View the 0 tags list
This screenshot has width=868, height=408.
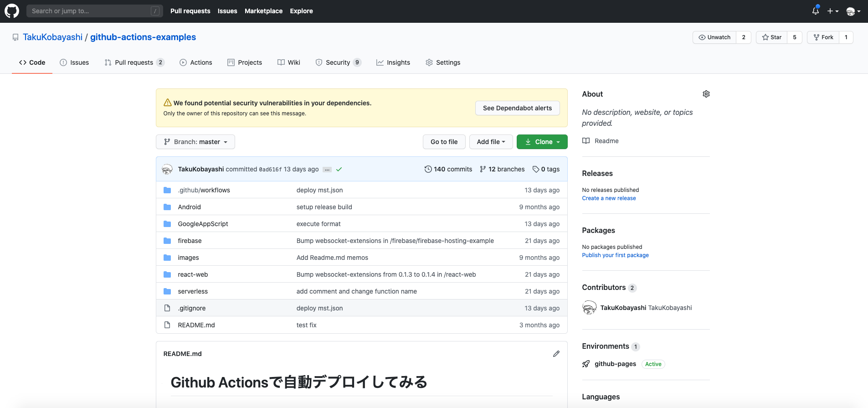tap(546, 169)
